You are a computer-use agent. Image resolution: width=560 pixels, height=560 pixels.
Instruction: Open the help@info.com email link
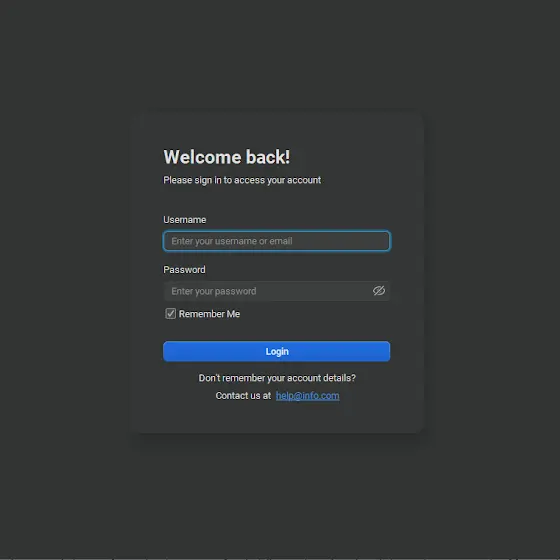pyautogui.click(x=308, y=396)
